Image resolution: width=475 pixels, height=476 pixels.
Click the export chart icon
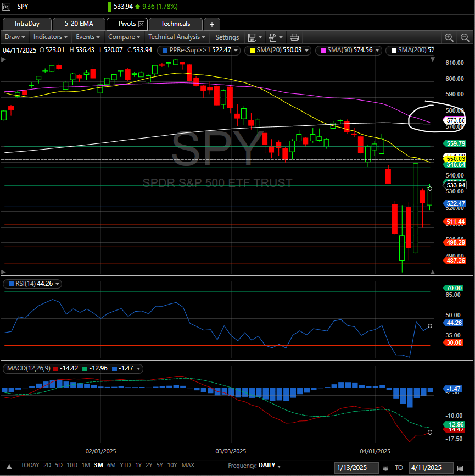pyautogui.click(x=272, y=37)
